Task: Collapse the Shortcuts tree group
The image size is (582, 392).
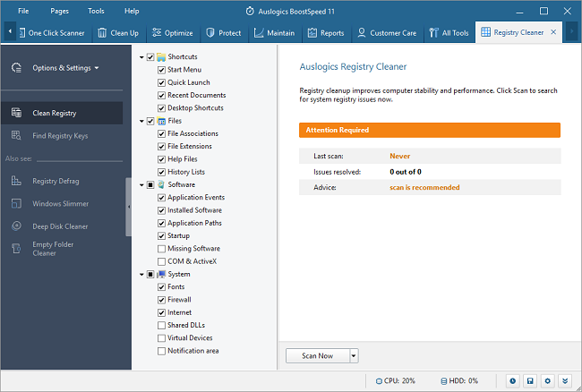Action: 141,57
